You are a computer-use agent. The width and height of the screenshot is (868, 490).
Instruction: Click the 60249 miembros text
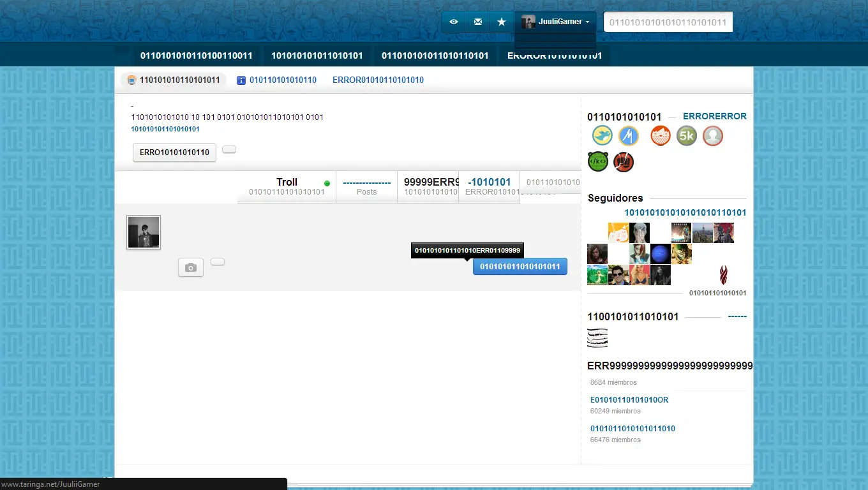[x=615, y=412]
